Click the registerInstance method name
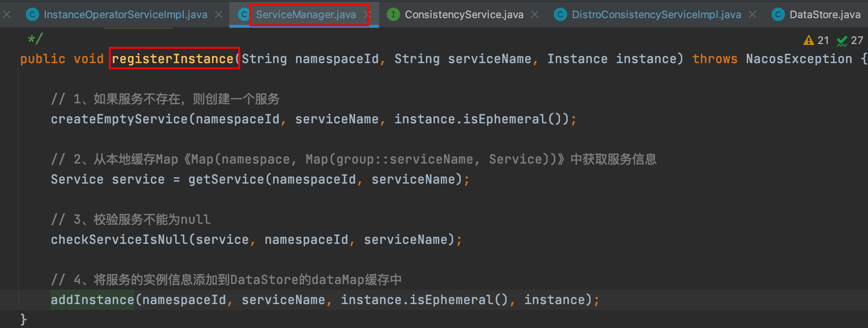868x328 pixels. pyautogui.click(x=172, y=59)
